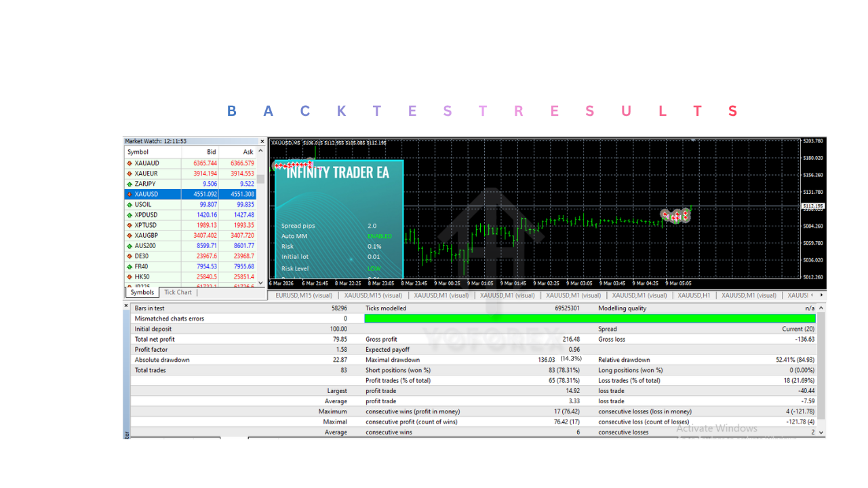
Task: Click the chart shift triangle marker
Action: click(x=694, y=140)
